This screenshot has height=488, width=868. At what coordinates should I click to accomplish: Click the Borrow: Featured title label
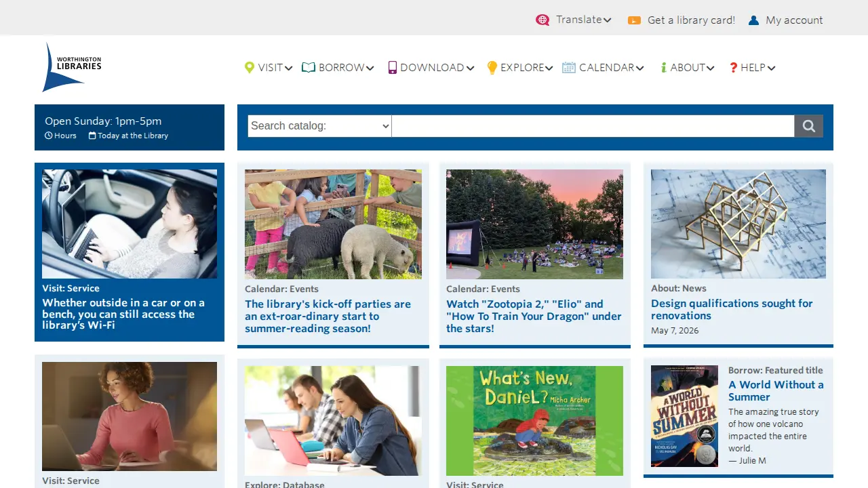[776, 370]
